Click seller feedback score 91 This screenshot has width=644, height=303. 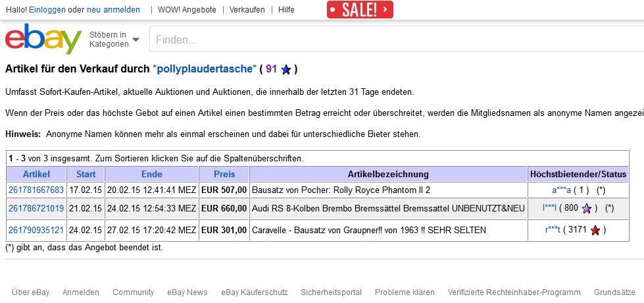[272, 69]
